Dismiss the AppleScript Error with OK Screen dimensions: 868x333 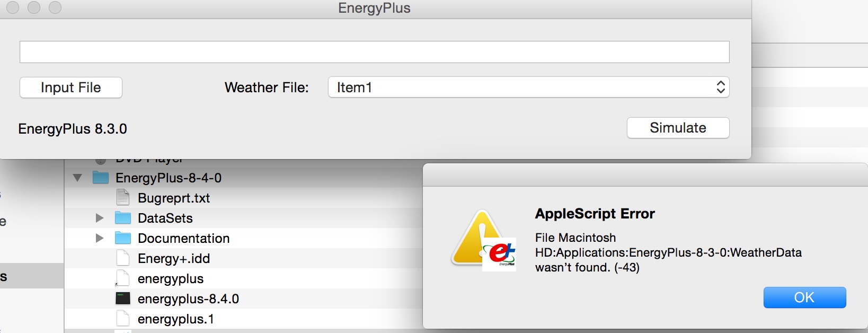(x=804, y=297)
